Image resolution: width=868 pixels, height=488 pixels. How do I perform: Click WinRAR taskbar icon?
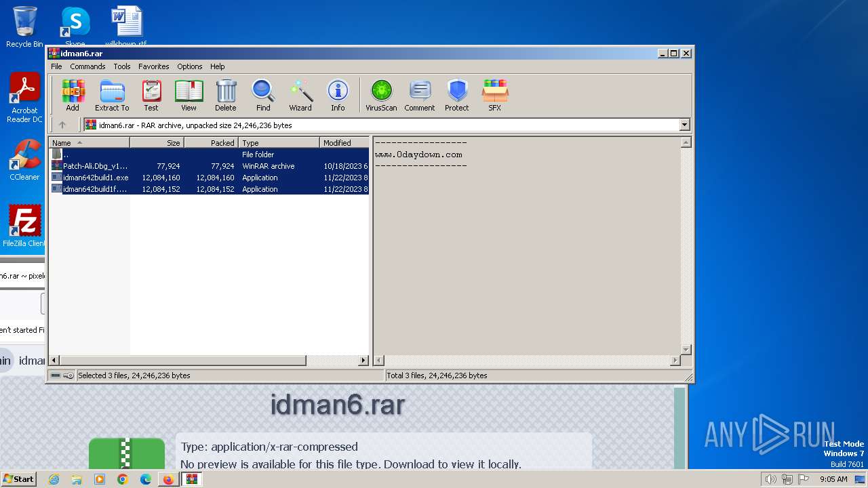click(192, 479)
